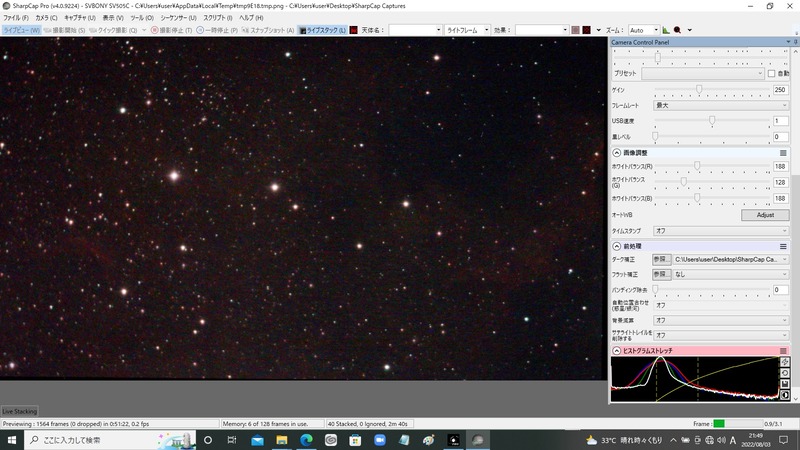This screenshot has width=800, height=450.
Task: Click the dark red effect icon
Action: coord(587,30)
